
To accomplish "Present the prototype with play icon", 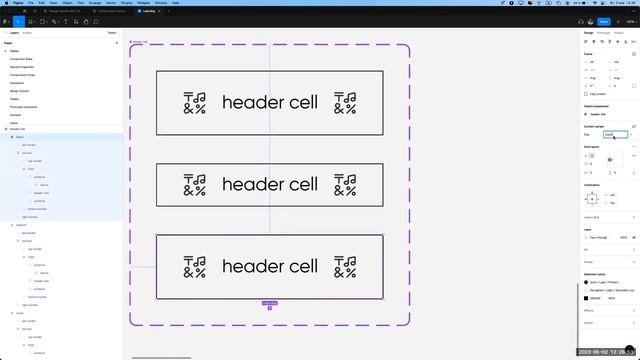I will click(x=618, y=22).
